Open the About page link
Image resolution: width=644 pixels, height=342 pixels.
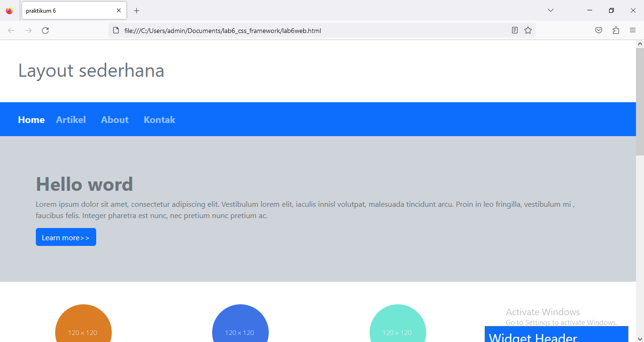pyautogui.click(x=115, y=119)
